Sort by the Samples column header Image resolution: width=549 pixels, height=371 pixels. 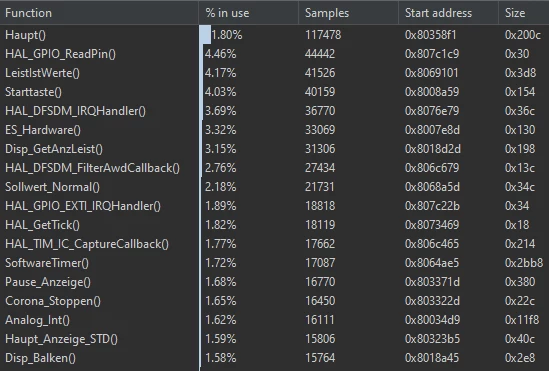click(x=348, y=13)
